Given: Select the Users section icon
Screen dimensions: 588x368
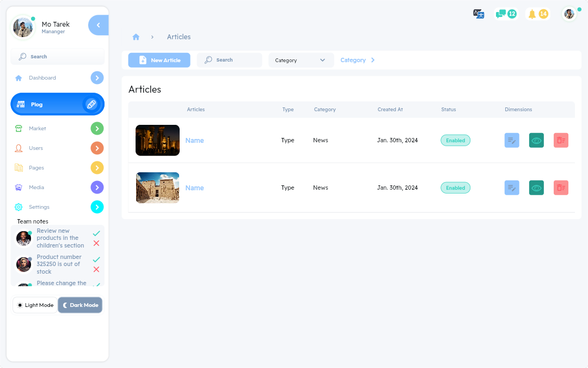Looking at the screenshot, I should point(17,148).
